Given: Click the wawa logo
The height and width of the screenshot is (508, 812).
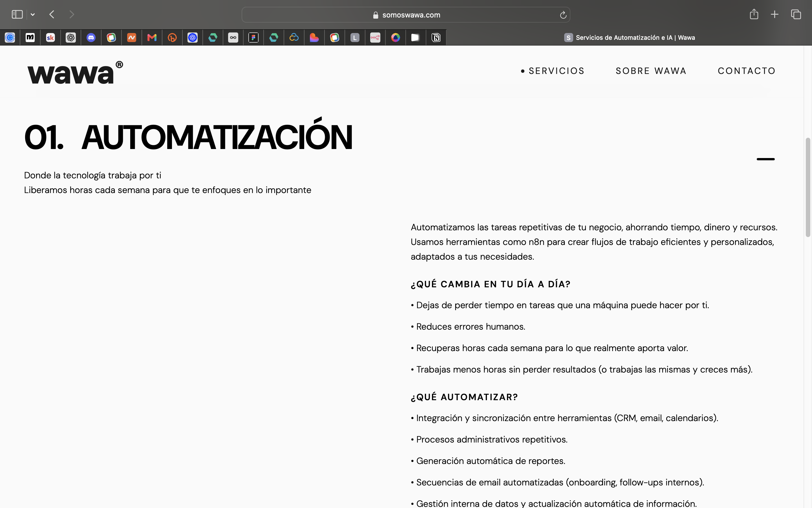Looking at the screenshot, I should click(75, 73).
